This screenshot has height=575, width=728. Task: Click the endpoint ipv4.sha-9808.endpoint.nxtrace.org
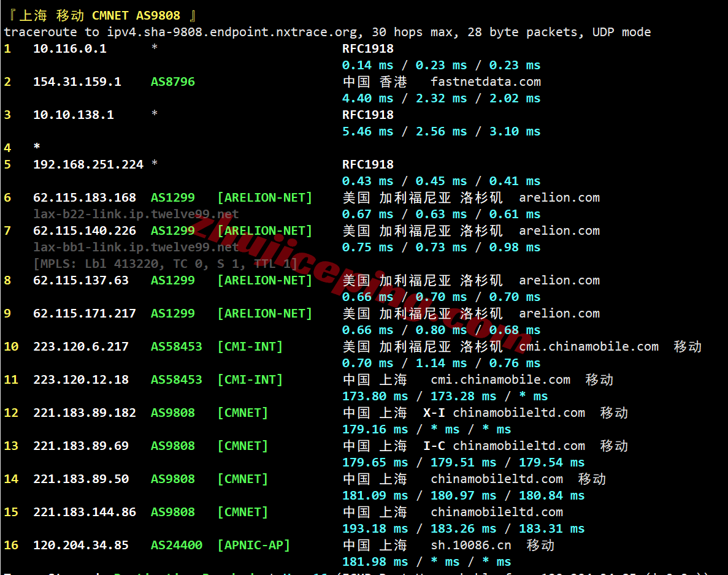(232, 32)
